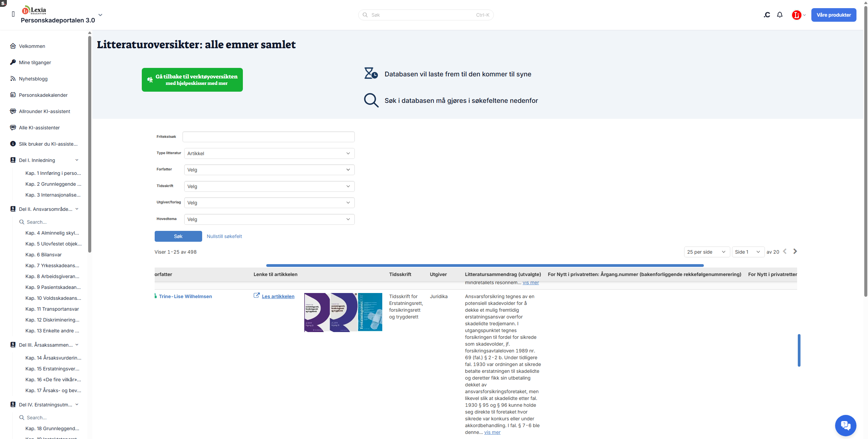The height and width of the screenshot is (439, 868).
Task: Open Kap. 1 Innføring chapter
Action: [x=53, y=173]
